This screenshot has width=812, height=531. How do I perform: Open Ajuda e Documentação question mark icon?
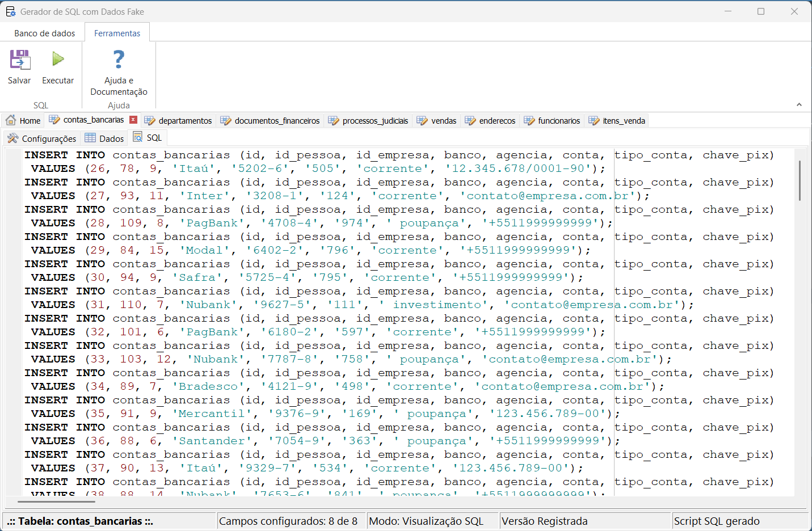(x=119, y=59)
